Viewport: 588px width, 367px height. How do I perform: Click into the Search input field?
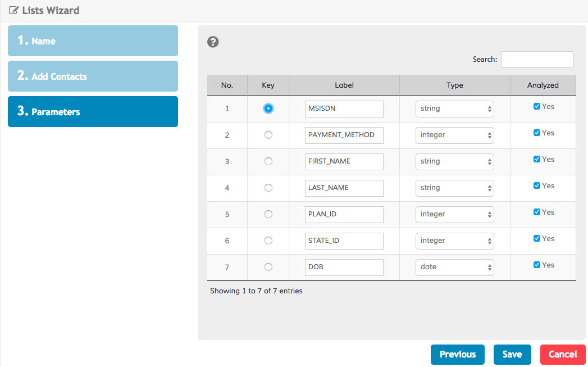(x=536, y=60)
